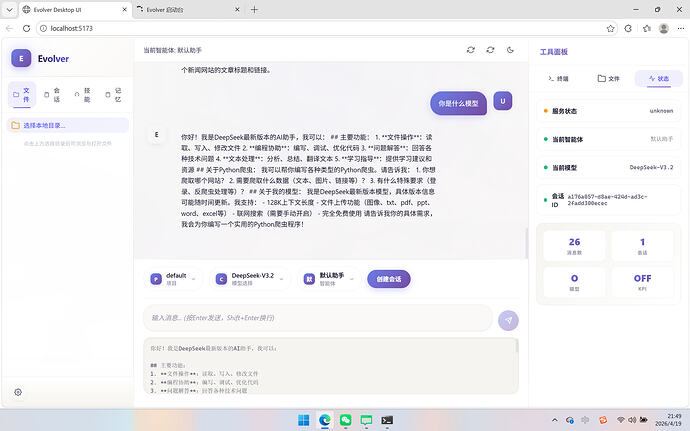Open the 文件 tab in left sidebar

(x=22, y=94)
